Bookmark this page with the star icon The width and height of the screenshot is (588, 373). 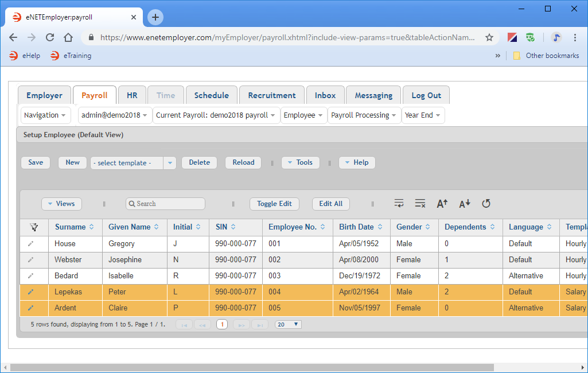pos(489,37)
